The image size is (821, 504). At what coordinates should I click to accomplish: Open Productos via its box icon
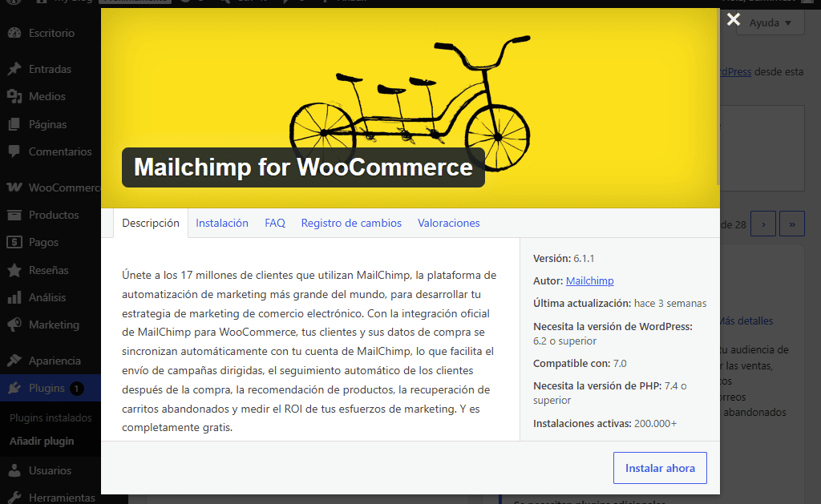(x=14, y=215)
